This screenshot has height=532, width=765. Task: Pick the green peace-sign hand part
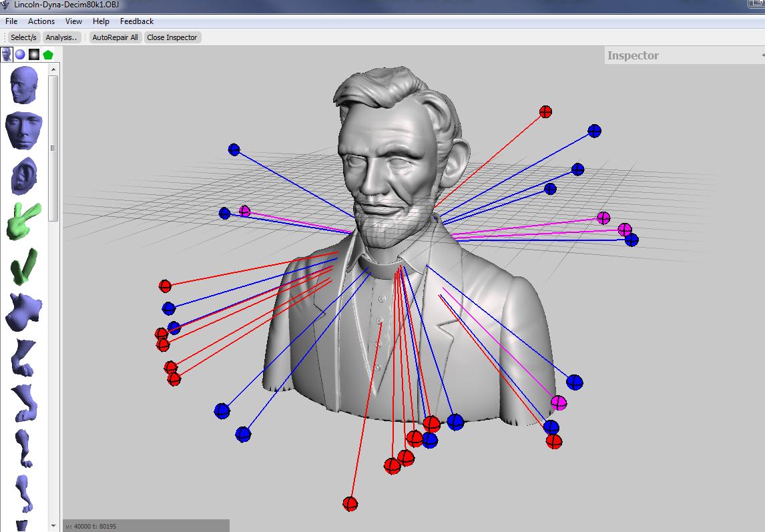point(24,221)
